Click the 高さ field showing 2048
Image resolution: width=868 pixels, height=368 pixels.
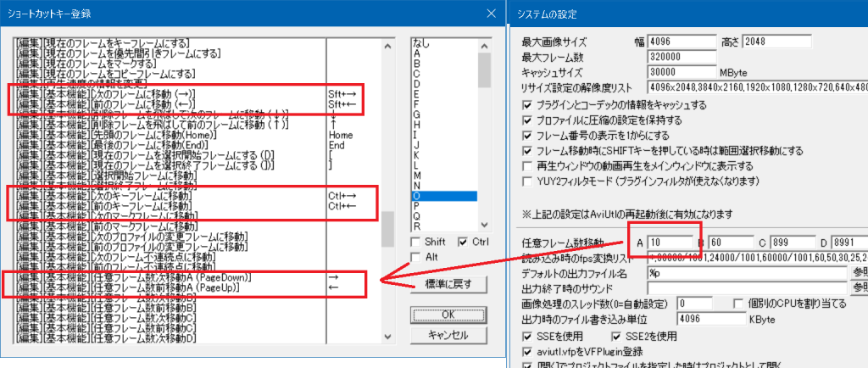tap(776, 42)
